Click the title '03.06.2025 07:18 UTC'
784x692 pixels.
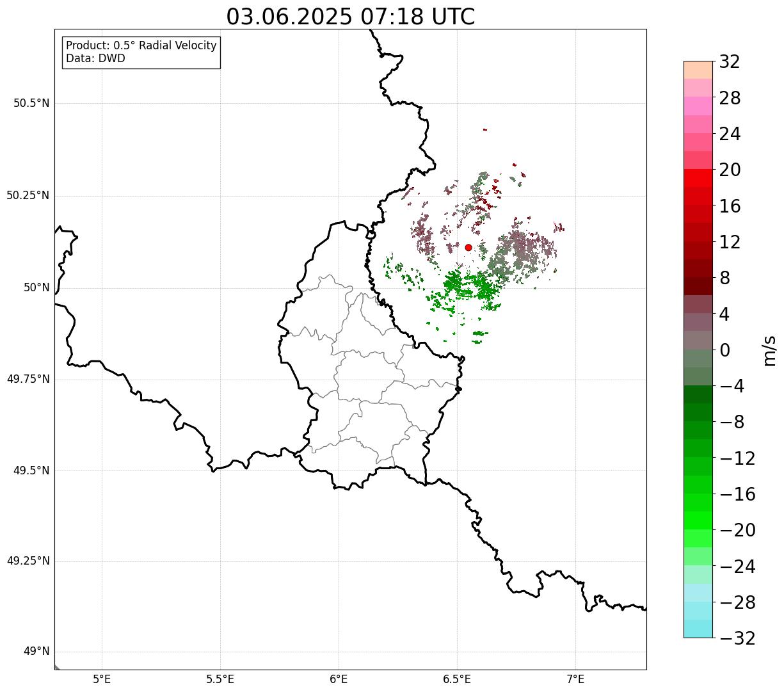(x=351, y=17)
